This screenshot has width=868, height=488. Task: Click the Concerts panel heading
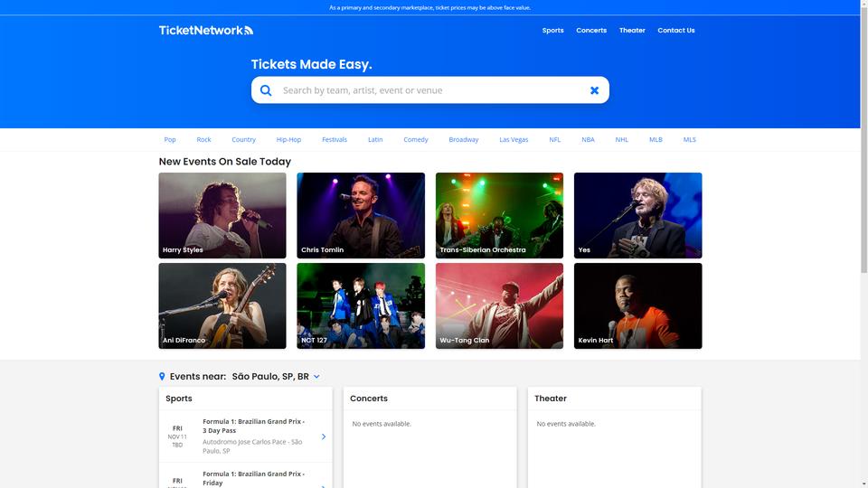click(x=369, y=399)
